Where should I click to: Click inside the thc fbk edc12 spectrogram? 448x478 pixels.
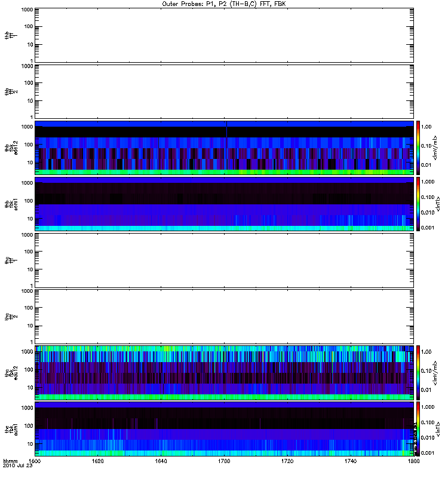pos(224,373)
